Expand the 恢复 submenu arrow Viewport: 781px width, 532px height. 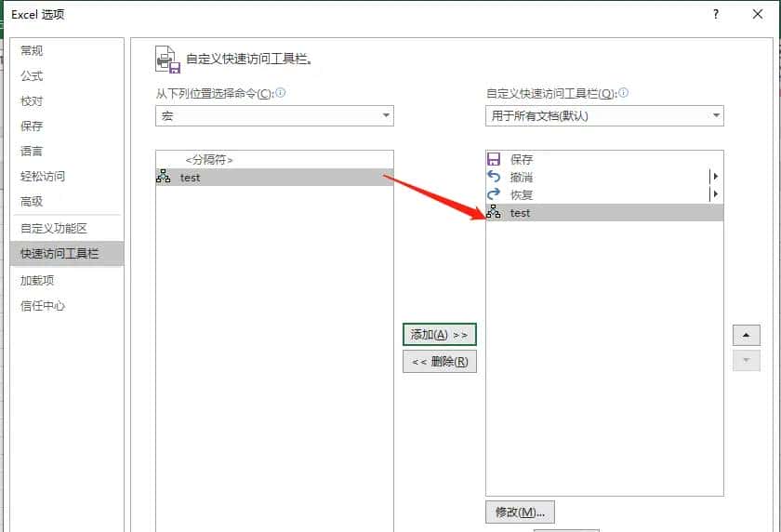pyautogui.click(x=715, y=193)
